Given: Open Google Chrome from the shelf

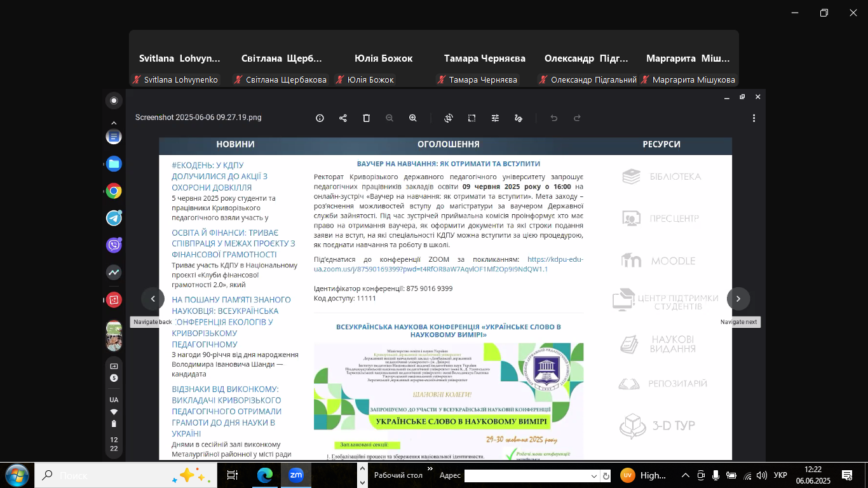Looking at the screenshot, I should (x=114, y=191).
